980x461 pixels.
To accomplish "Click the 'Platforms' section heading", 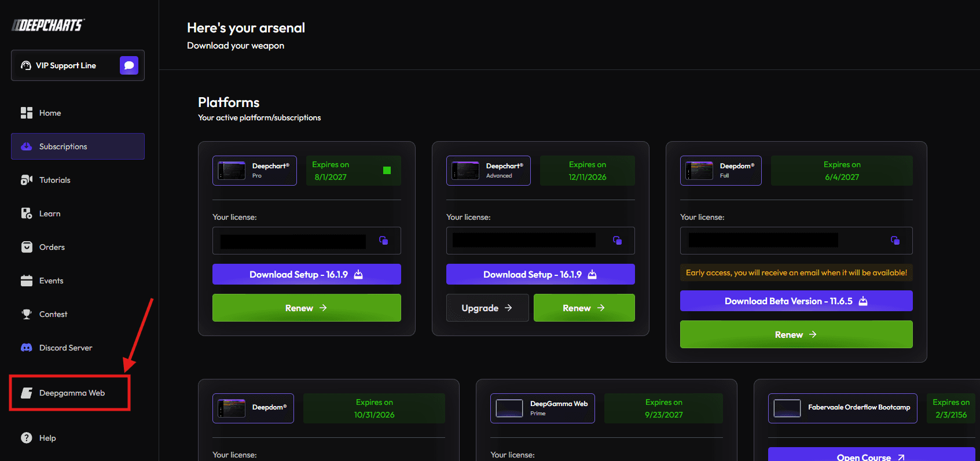I will 229,102.
